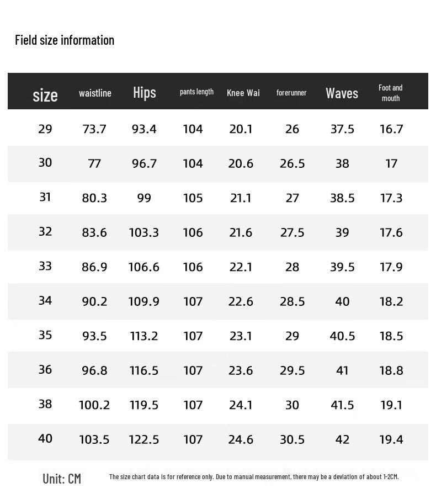
Task: Select the size 40 row label
Action: tap(45, 438)
